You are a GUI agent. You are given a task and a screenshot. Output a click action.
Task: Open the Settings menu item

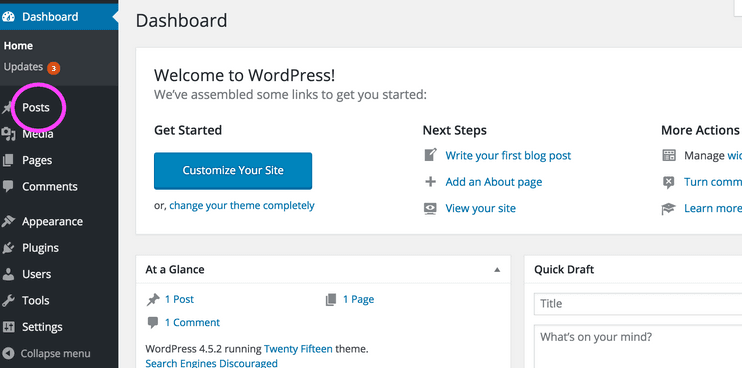tap(42, 327)
